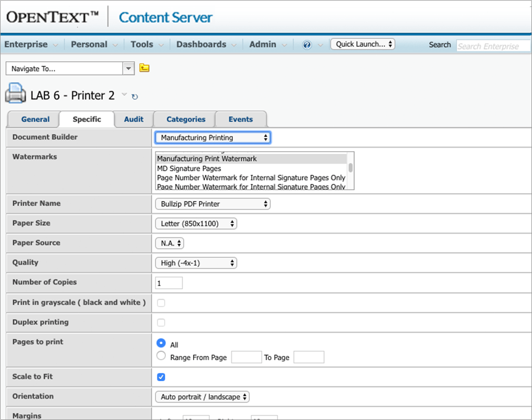Click the yellow up-one-level folder icon
This screenshot has width=532, height=420.
144,68
